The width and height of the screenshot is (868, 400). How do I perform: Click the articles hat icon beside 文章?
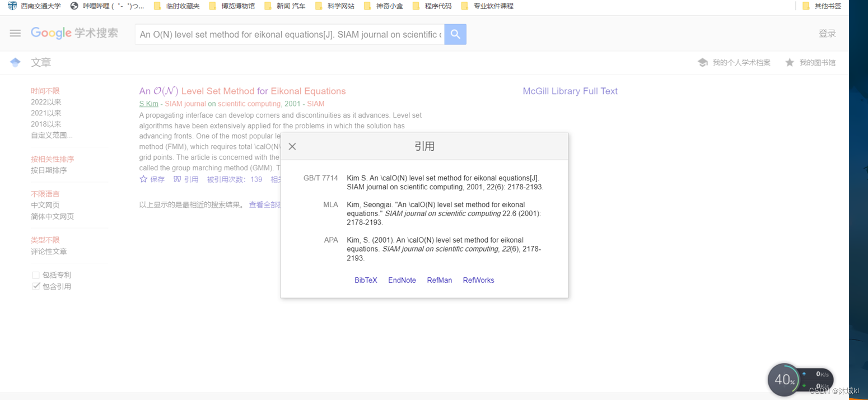pos(15,62)
